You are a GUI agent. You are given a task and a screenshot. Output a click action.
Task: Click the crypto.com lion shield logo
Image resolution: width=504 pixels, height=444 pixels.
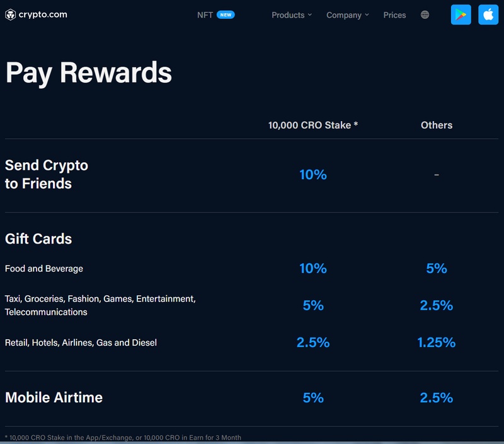coord(10,15)
